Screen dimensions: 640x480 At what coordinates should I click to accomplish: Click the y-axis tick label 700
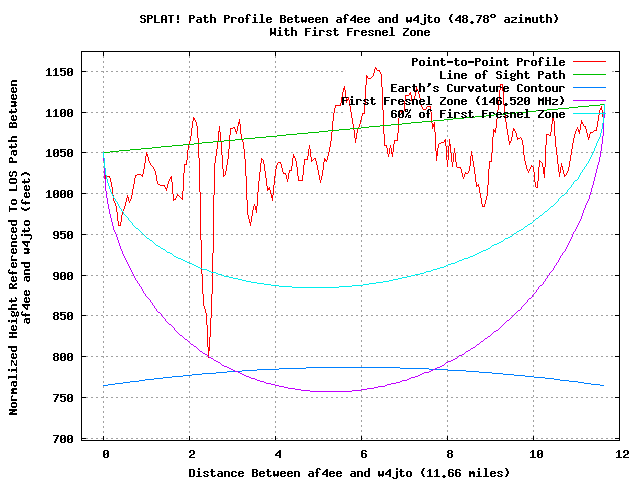pyautogui.click(x=62, y=439)
